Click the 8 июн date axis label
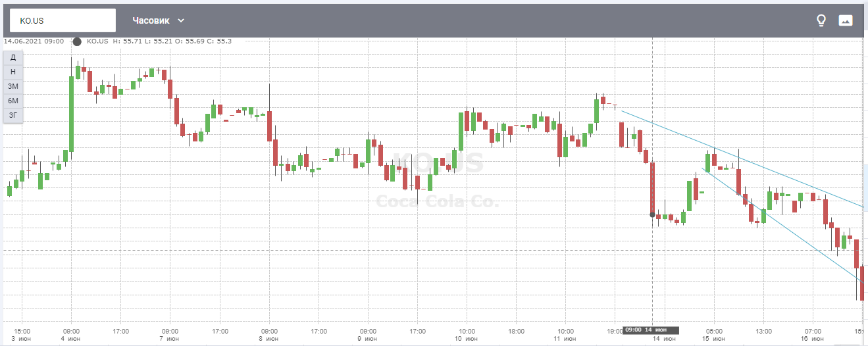The image size is (868, 346). (268, 339)
